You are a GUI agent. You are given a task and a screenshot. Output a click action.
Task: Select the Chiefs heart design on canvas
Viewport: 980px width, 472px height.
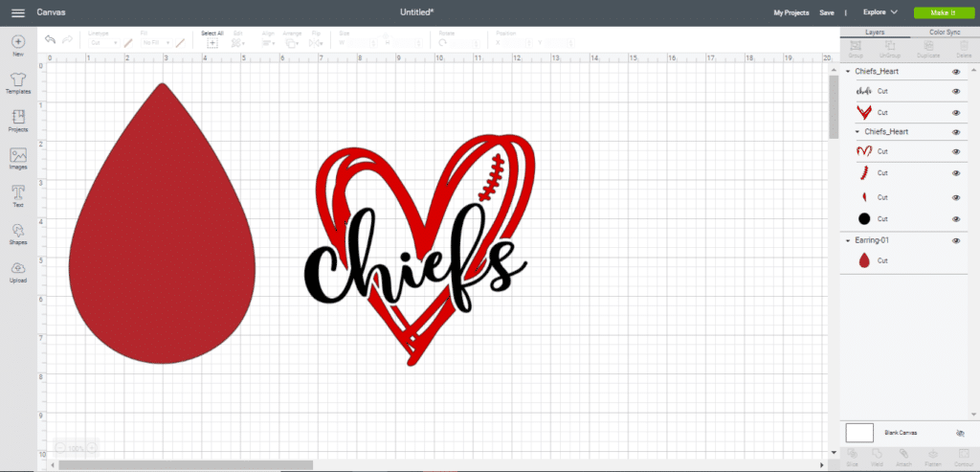pyautogui.click(x=419, y=250)
